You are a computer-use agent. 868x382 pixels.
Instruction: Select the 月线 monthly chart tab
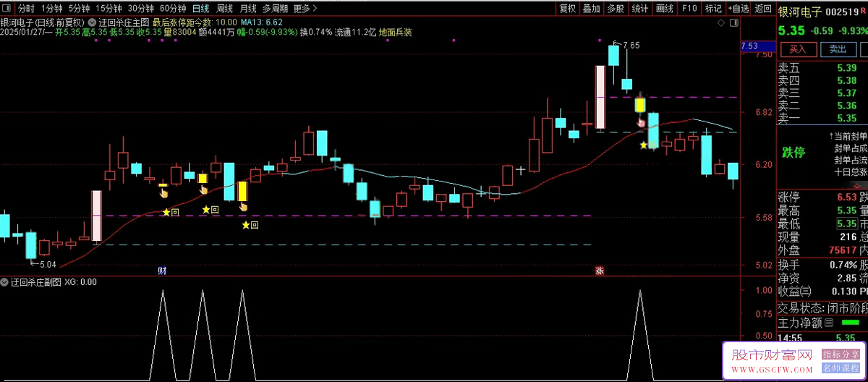(x=248, y=9)
